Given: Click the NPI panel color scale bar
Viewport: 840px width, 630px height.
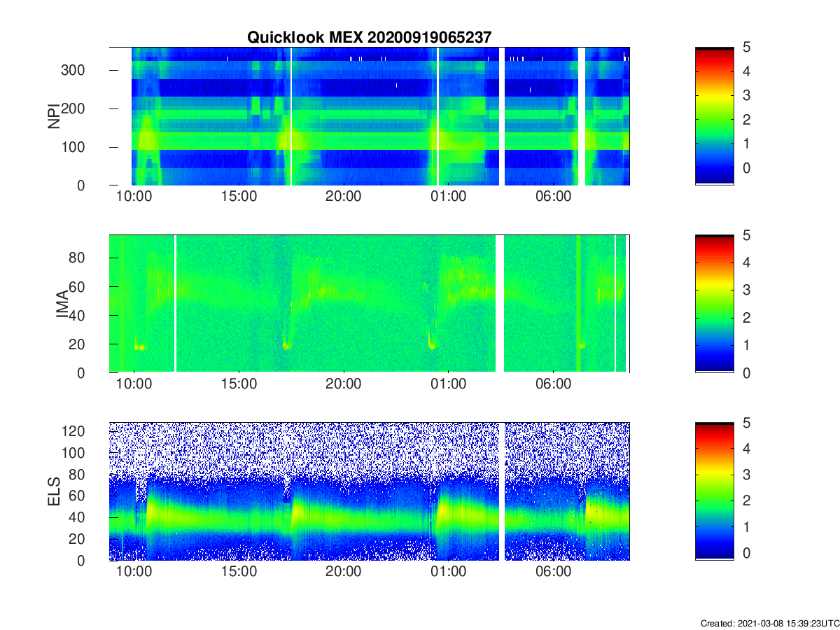Looking at the screenshot, I should pyautogui.click(x=715, y=116).
